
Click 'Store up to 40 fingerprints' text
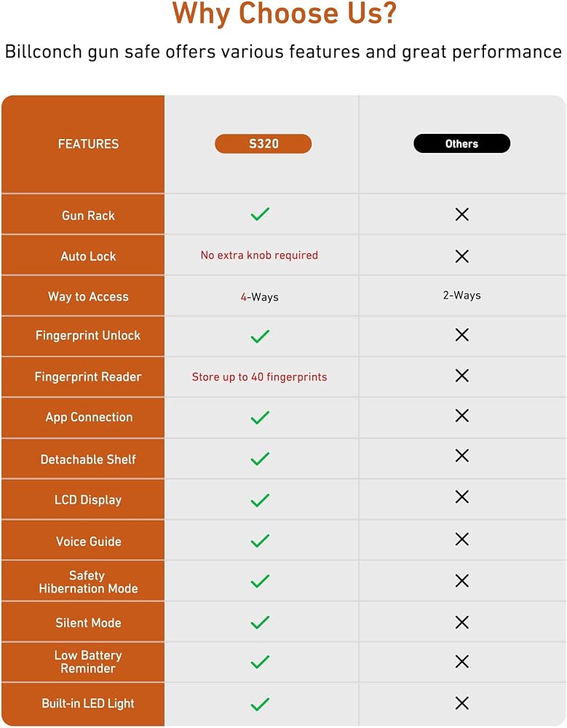[x=260, y=377]
